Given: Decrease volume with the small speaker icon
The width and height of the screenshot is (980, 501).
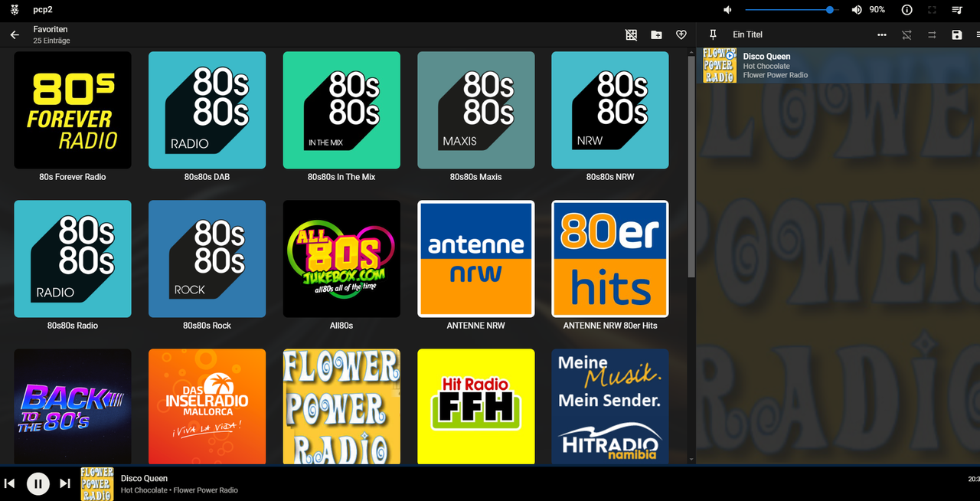Looking at the screenshot, I should tap(727, 10).
